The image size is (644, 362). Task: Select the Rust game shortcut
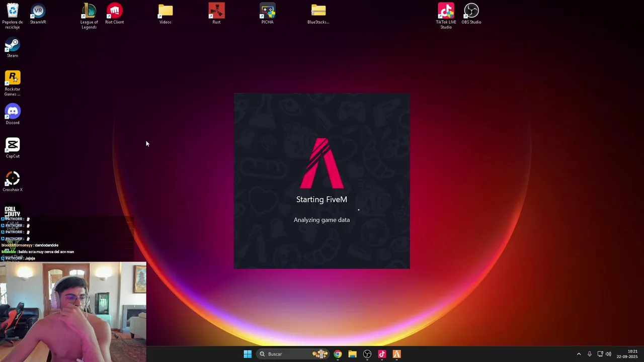(x=216, y=14)
